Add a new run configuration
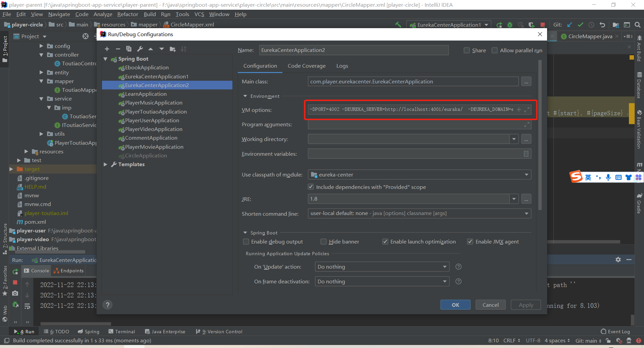The height and width of the screenshot is (348, 644). tap(107, 49)
